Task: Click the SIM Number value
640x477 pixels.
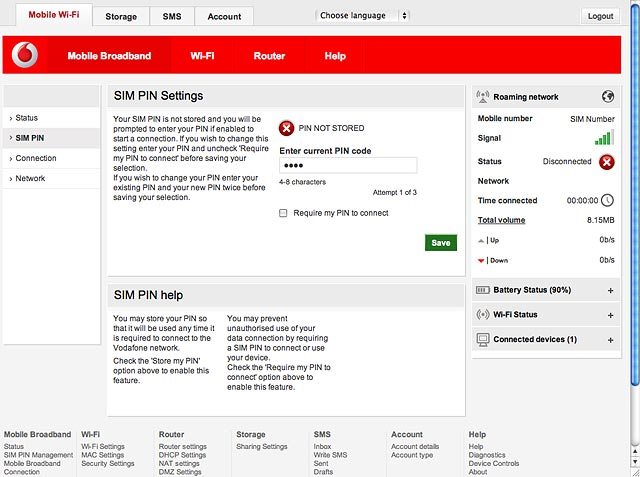Action: coord(592,119)
